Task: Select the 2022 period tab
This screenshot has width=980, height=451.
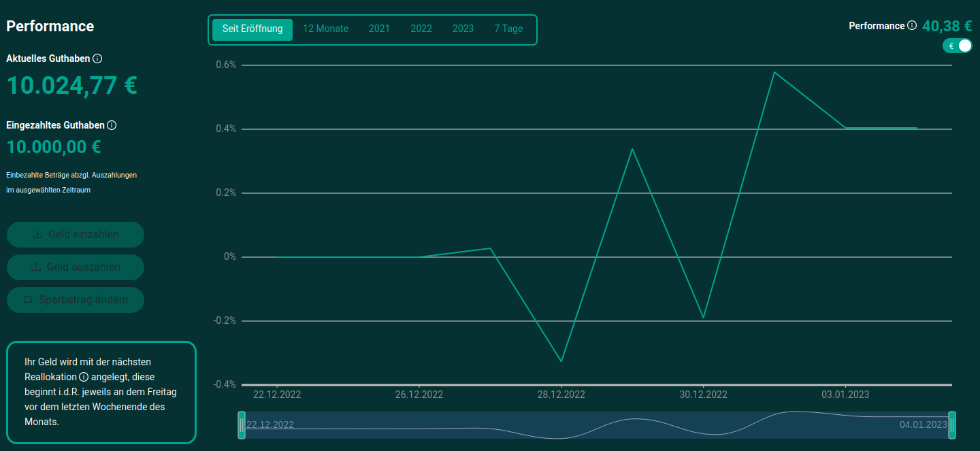Action: pyautogui.click(x=421, y=29)
